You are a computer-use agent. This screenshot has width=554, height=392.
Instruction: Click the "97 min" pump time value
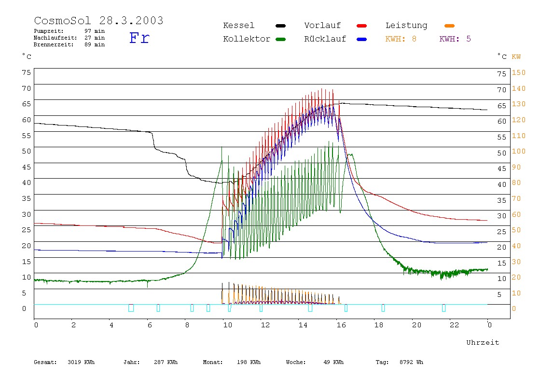[94, 31]
